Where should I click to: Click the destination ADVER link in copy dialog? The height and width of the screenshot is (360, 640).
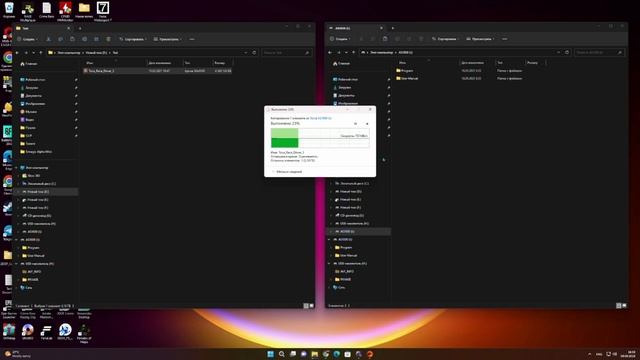(x=324, y=118)
